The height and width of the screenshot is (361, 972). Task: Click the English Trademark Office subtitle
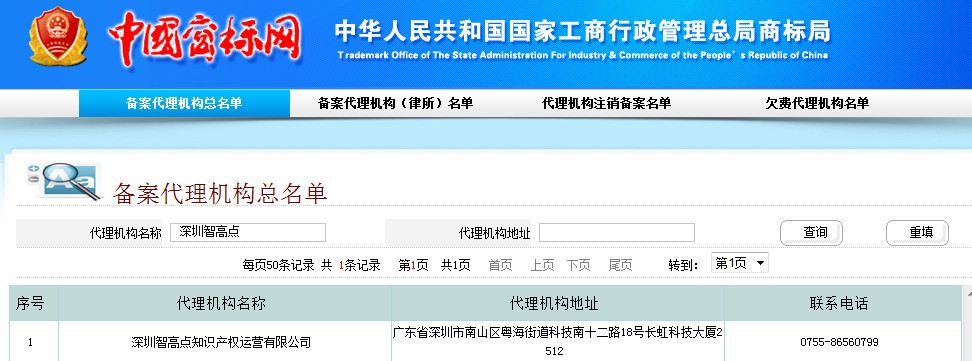tap(583, 55)
